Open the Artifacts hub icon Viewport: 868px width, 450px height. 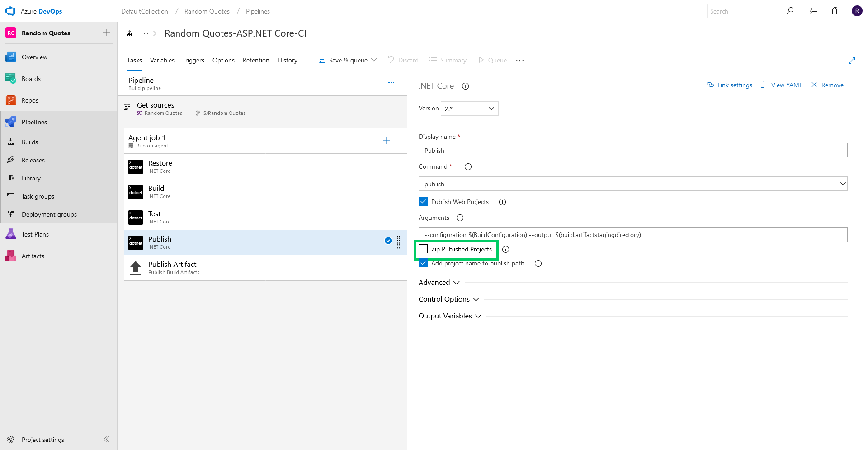click(x=11, y=256)
